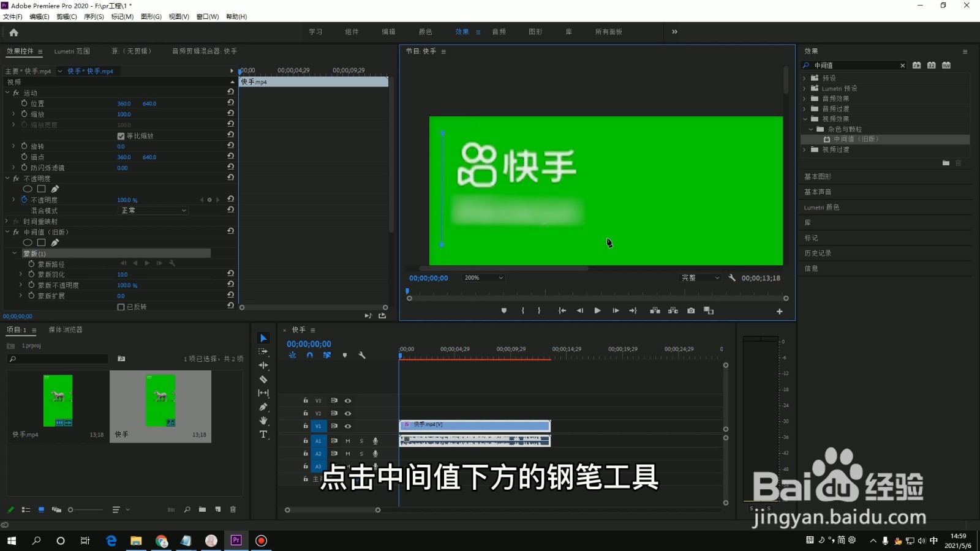The image size is (980, 551).
Task: Select the Pen tool in timeline toolbar
Action: tap(263, 407)
